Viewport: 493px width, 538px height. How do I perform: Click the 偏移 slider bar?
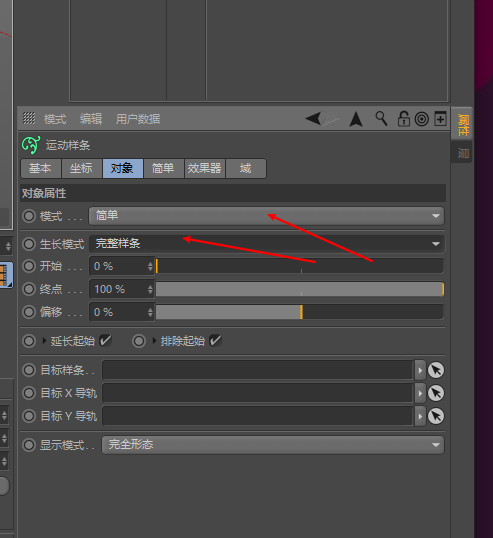[300, 312]
